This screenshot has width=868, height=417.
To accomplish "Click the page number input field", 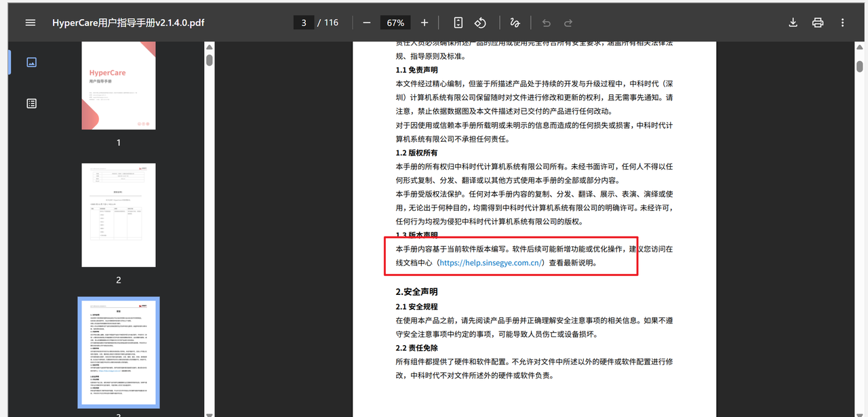I will point(303,22).
